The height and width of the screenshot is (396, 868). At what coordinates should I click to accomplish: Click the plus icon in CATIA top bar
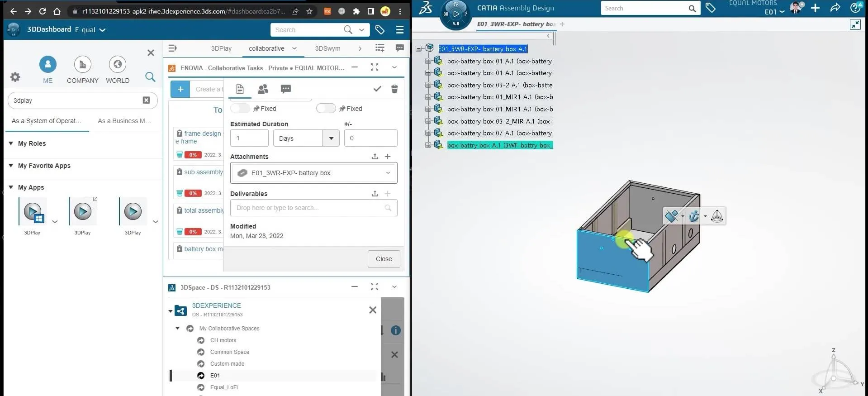pos(815,8)
